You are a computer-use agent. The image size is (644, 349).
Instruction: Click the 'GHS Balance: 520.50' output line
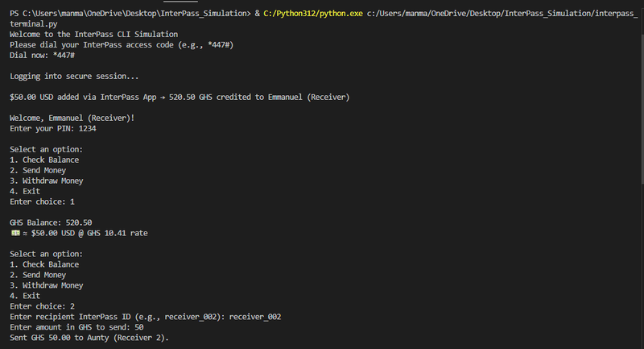[x=51, y=222]
